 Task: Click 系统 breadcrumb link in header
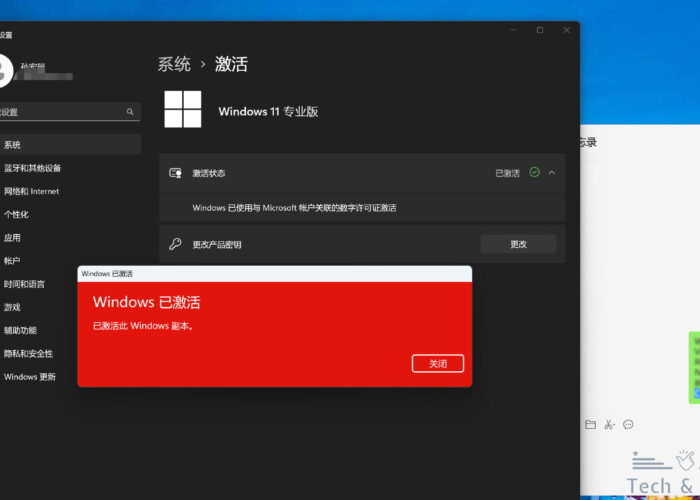pyautogui.click(x=174, y=64)
